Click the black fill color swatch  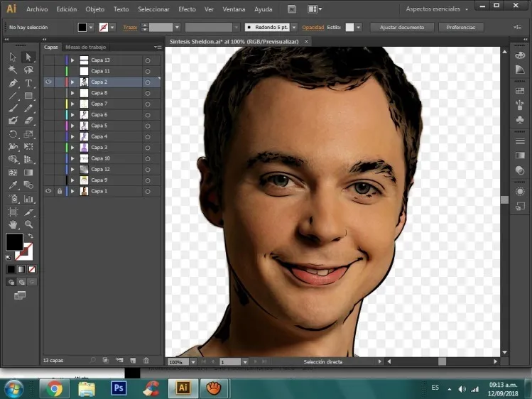[x=13, y=241]
